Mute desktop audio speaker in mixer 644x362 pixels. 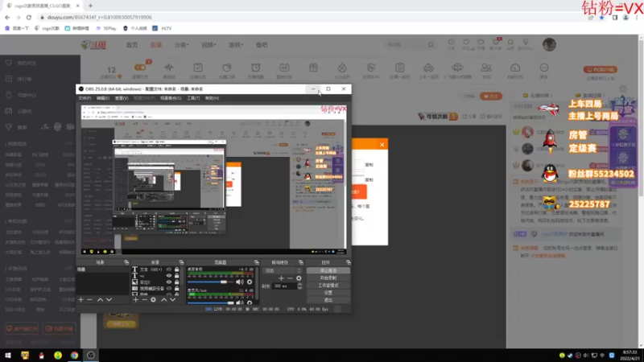(240, 282)
